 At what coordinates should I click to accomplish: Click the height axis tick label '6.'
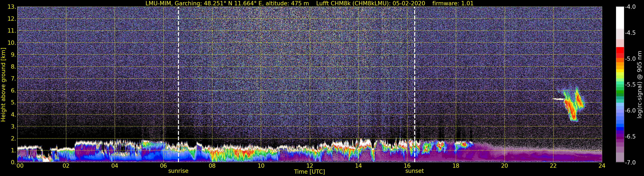[13, 91]
